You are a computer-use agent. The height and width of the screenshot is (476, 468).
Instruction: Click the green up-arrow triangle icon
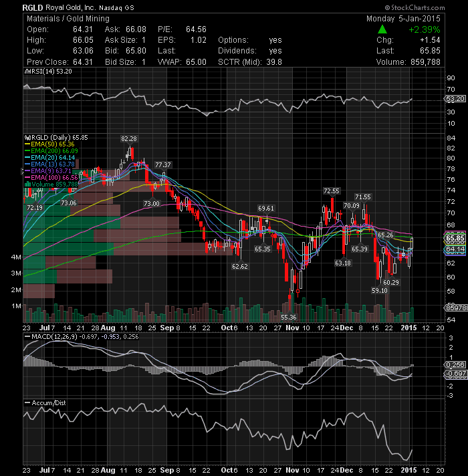click(x=382, y=29)
